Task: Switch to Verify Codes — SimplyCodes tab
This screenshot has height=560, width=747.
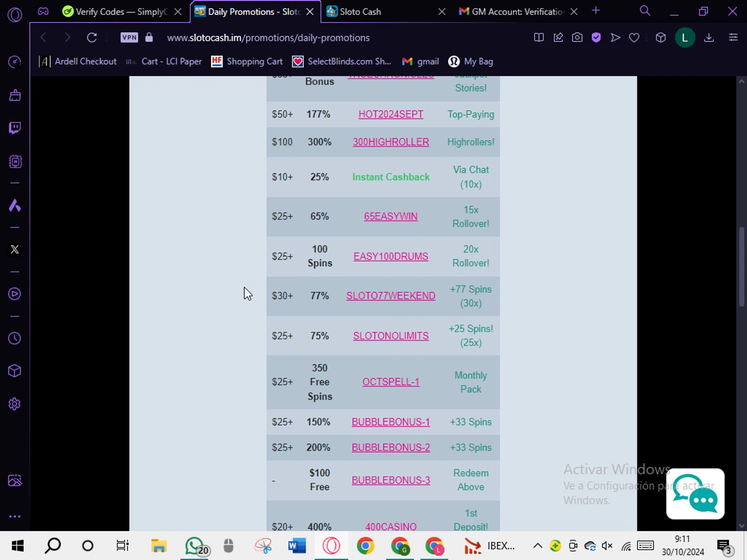Action: pos(122,11)
